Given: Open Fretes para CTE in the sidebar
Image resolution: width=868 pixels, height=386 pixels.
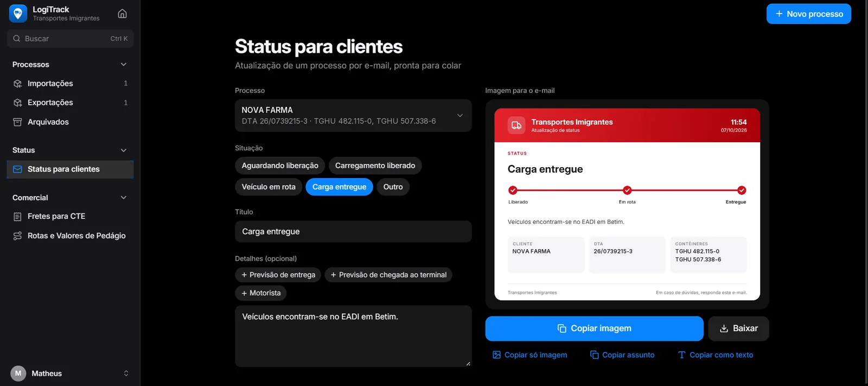Looking at the screenshot, I should point(70,217).
